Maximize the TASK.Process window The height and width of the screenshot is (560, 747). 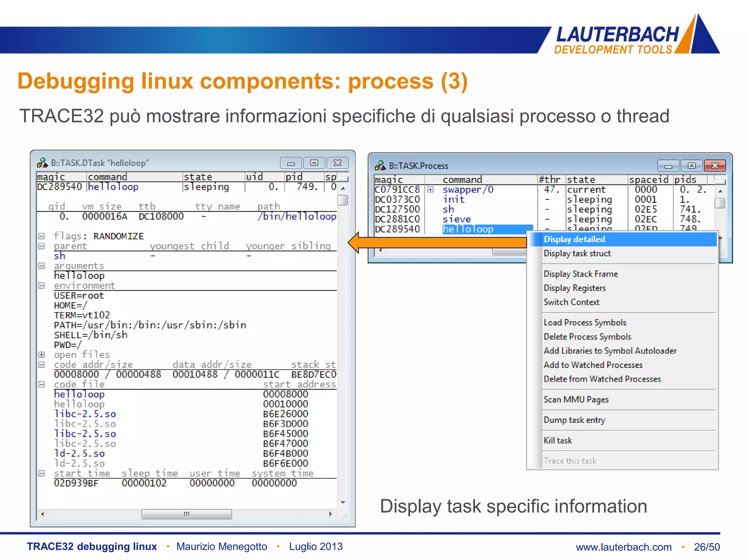pos(691,166)
